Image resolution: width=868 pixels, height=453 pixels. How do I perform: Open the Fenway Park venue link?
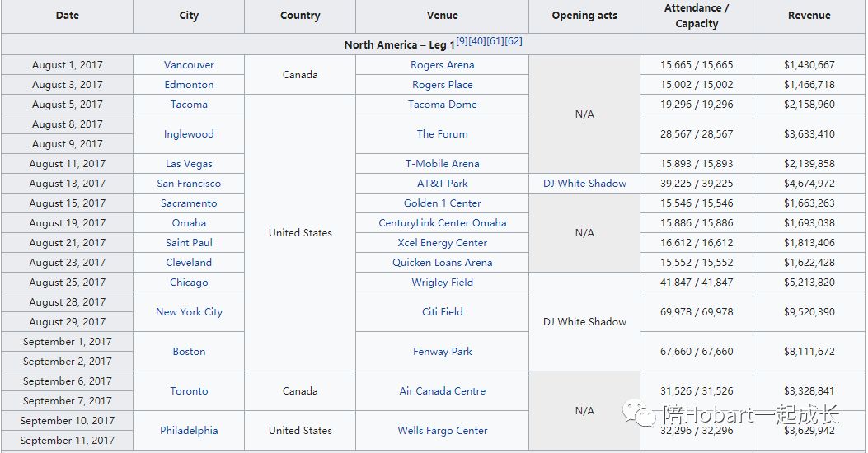coord(443,352)
